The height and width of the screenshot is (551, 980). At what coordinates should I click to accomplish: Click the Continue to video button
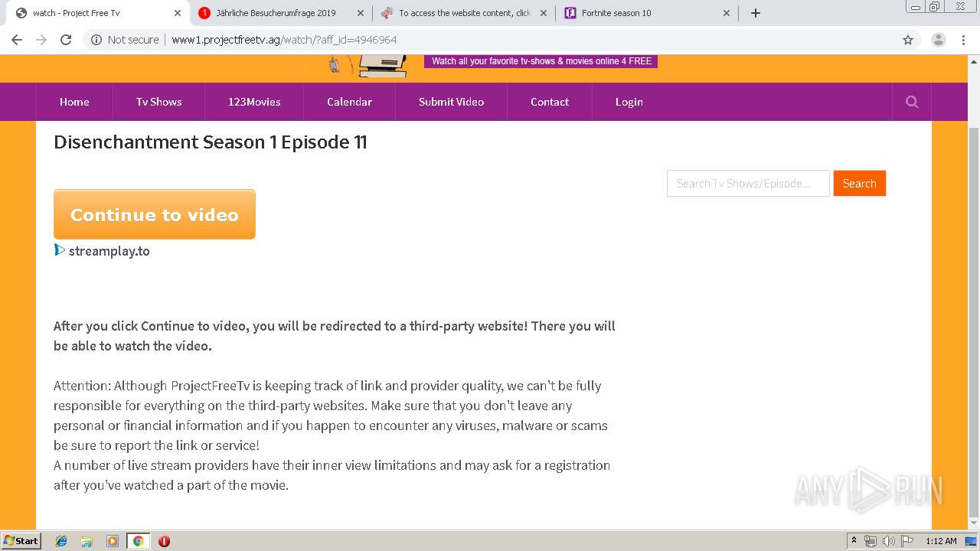tap(155, 214)
